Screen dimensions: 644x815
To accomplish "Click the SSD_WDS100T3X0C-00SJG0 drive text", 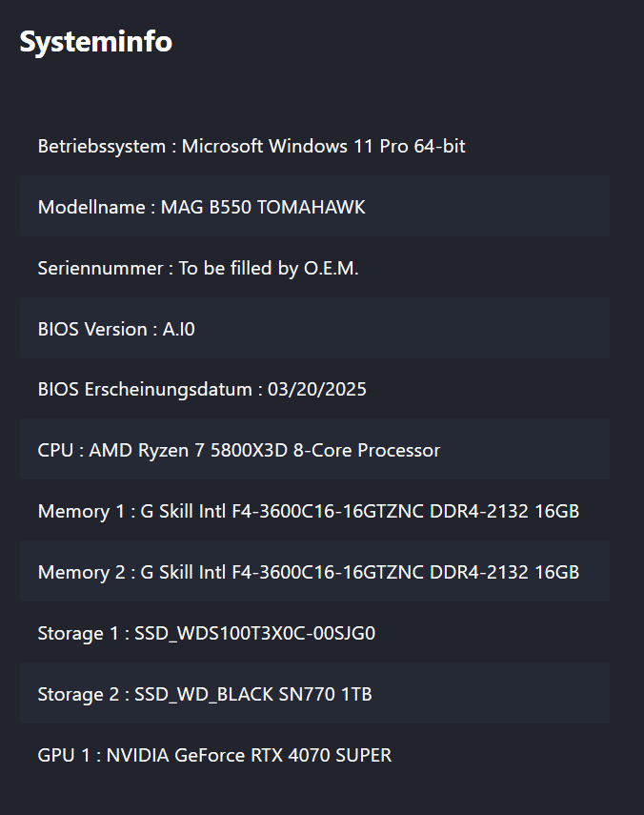I will [x=254, y=633].
